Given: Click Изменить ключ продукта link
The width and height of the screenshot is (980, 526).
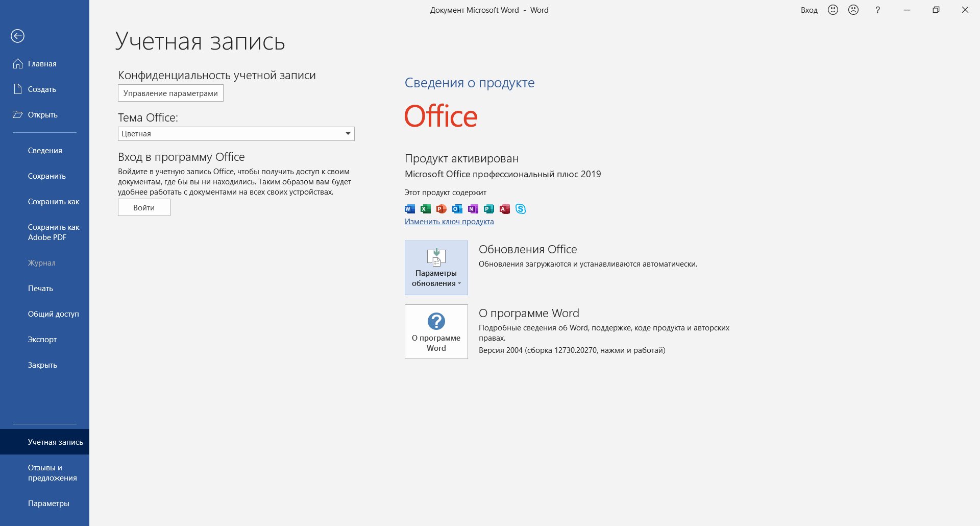Looking at the screenshot, I should [x=449, y=222].
